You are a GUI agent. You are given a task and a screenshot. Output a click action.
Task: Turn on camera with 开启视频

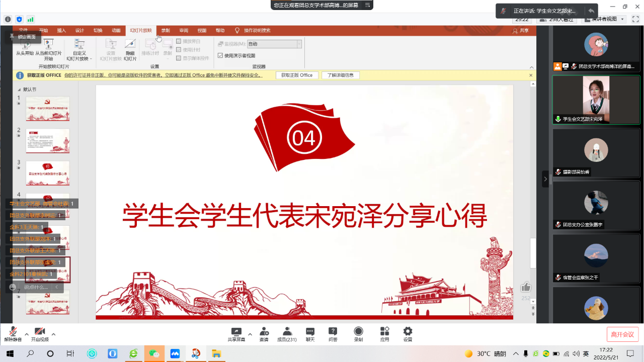tap(39, 331)
